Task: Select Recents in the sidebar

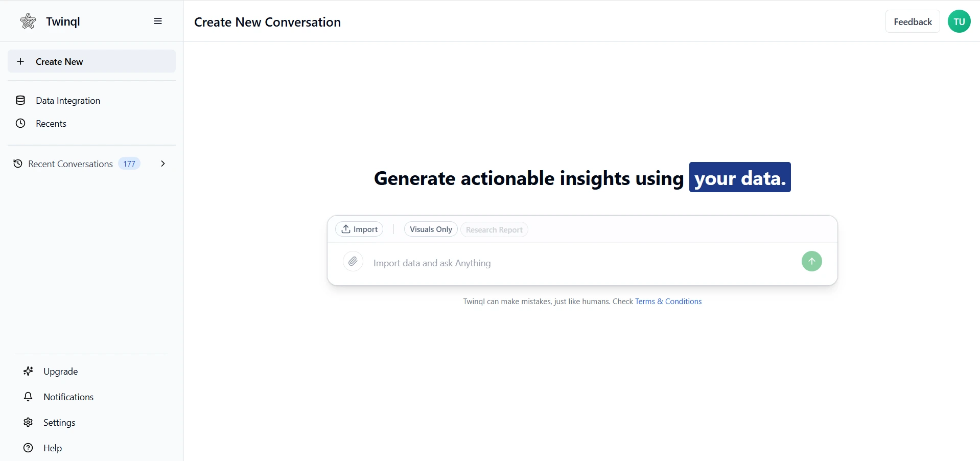Action: click(51, 123)
